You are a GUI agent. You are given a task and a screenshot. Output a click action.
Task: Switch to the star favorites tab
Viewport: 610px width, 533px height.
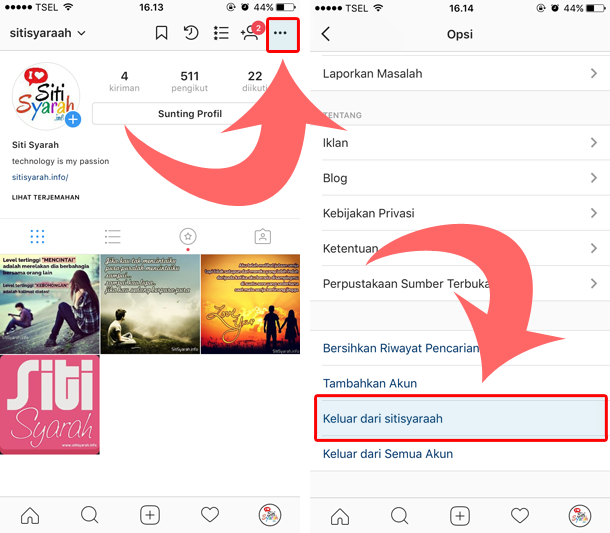[188, 237]
